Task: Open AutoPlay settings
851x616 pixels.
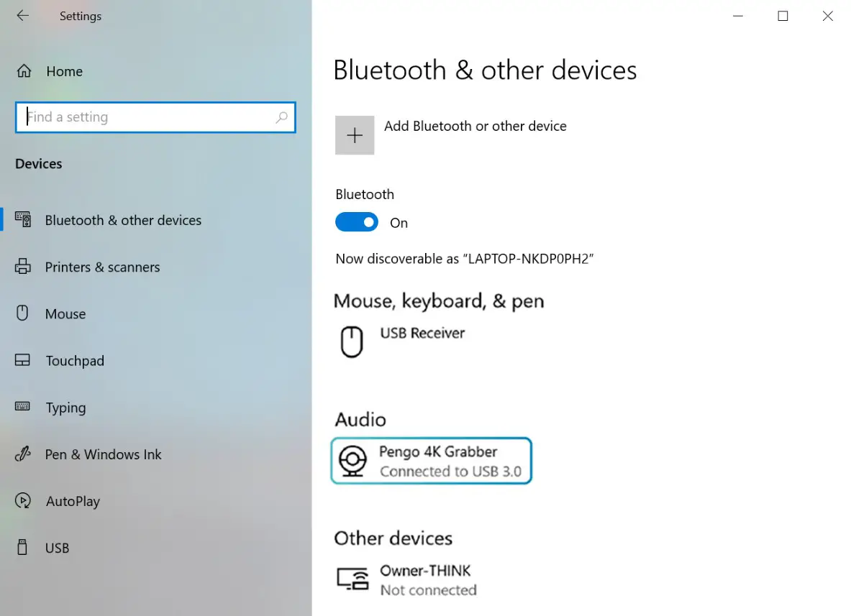Action: [x=73, y=501]
